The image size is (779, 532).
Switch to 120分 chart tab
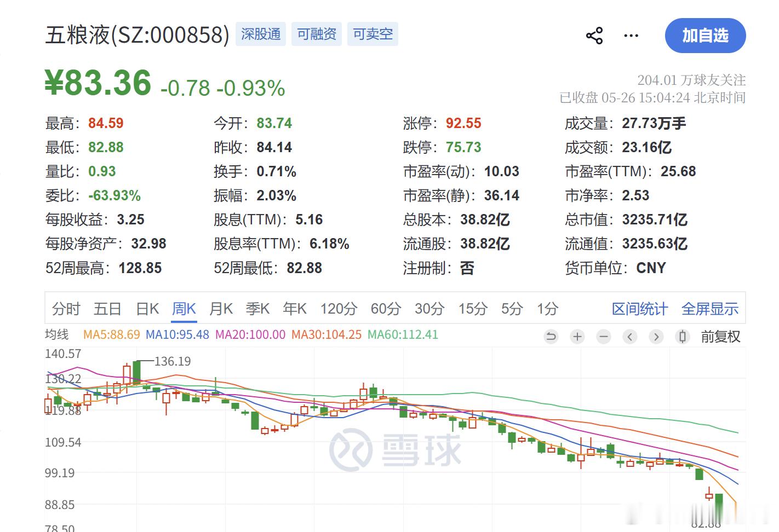(339, 309)
